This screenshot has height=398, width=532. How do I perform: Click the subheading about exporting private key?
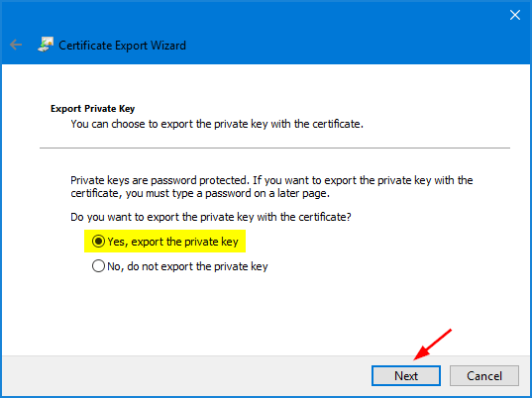(217, 124)
